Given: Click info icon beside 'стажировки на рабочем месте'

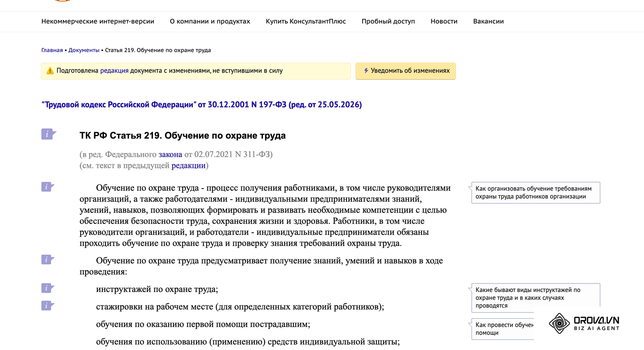Looking at the screenshot, I should (47, 306).
